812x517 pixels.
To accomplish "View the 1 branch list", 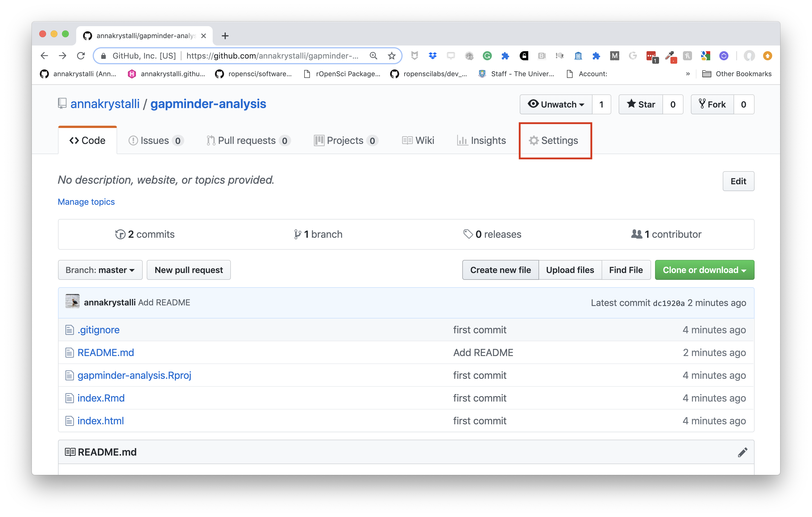I will point(318,234).
